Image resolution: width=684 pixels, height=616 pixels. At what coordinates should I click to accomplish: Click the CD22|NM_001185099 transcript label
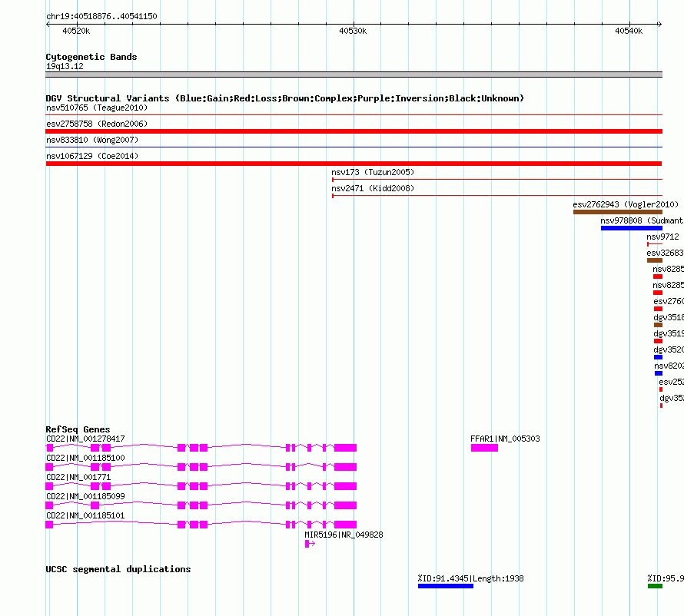pyautogui.click(x=85, y=496)
